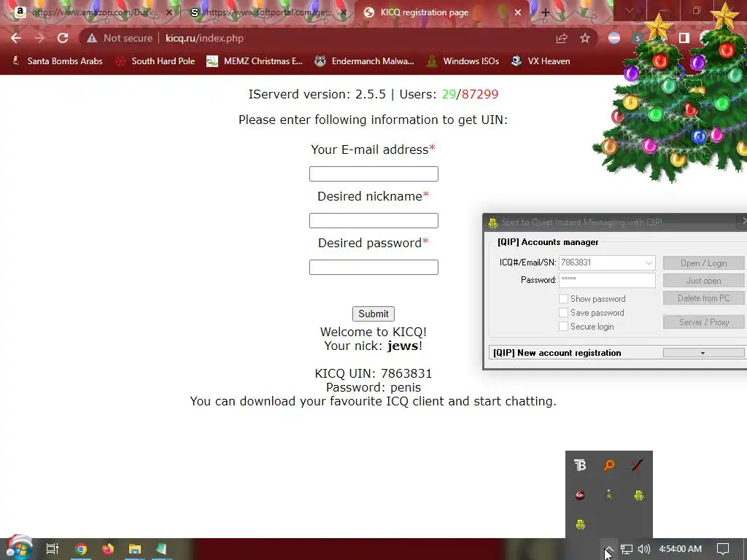Screen dimensions: 747x560
Task: Collapse the hidden tray icons chevron
Action: (x=608, y=550)
